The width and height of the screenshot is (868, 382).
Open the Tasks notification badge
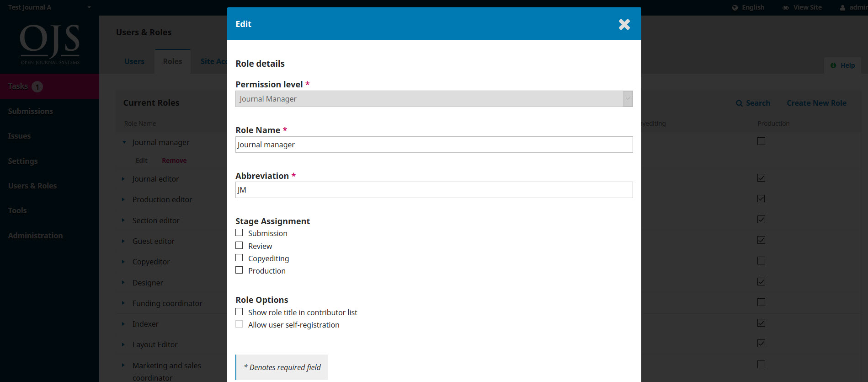pyautogui.click(x=37, y=86)
